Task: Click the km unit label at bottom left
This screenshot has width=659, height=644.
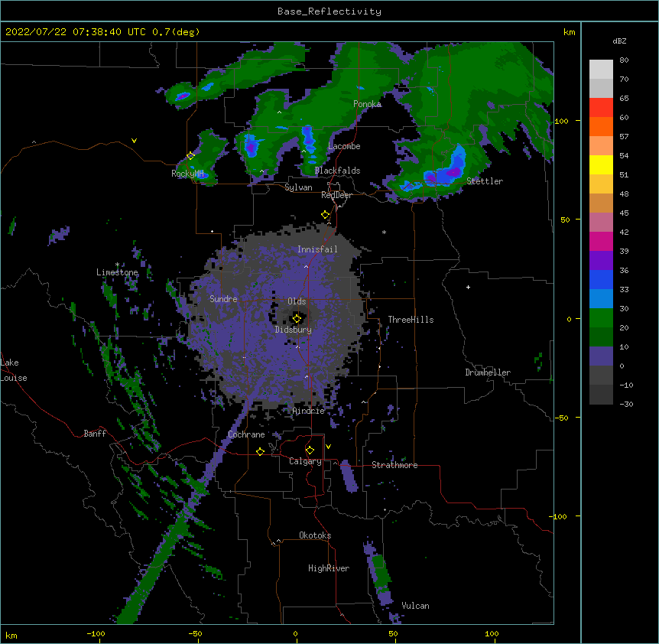Action: point(11,636)
